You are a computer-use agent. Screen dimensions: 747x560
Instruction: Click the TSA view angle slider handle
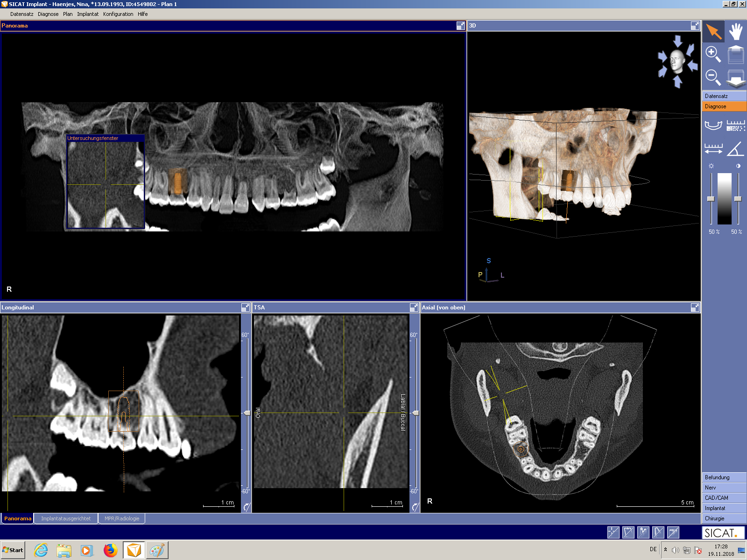coord(416,413)
